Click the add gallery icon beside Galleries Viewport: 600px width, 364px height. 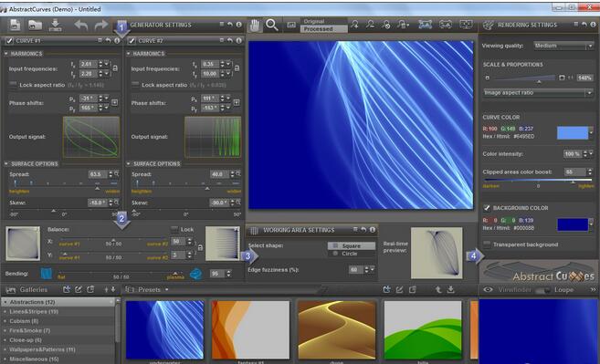tap(67, 289)
